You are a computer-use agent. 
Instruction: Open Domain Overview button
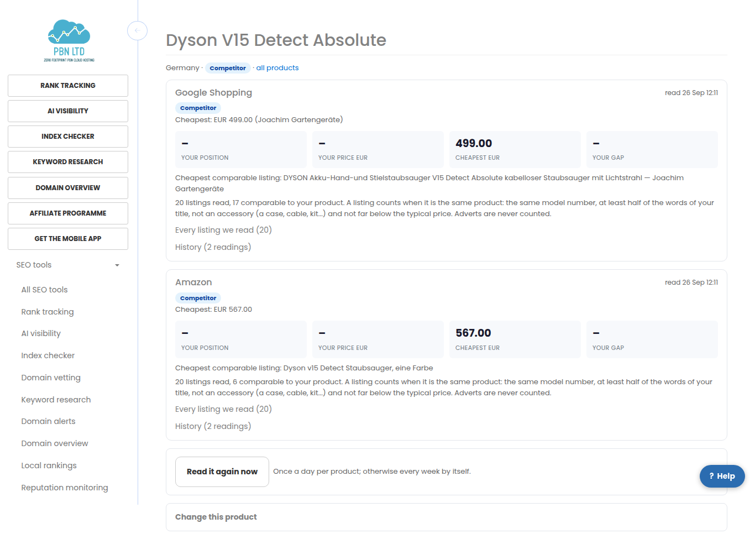tap(68, 188)
